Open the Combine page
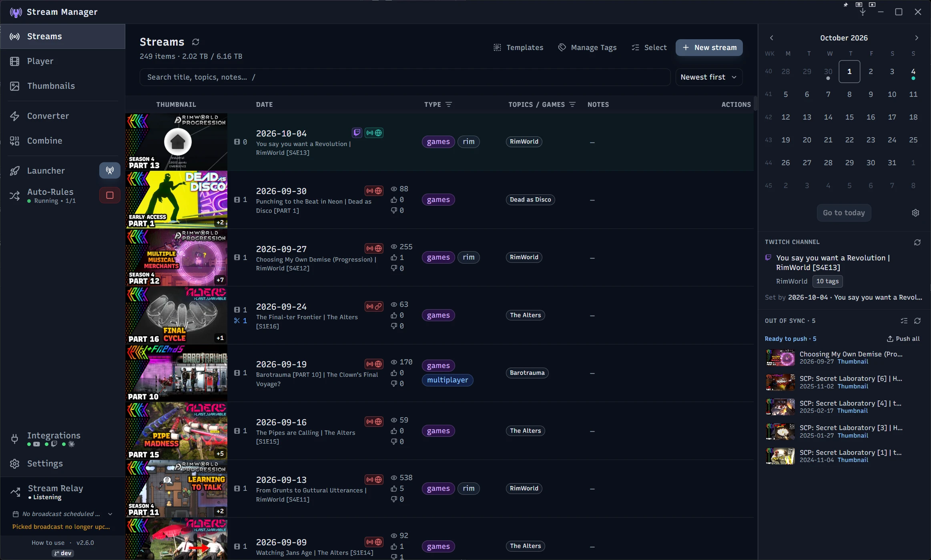Image resolution: width=931 pixels, height=560 pixels. pos(63,141)
